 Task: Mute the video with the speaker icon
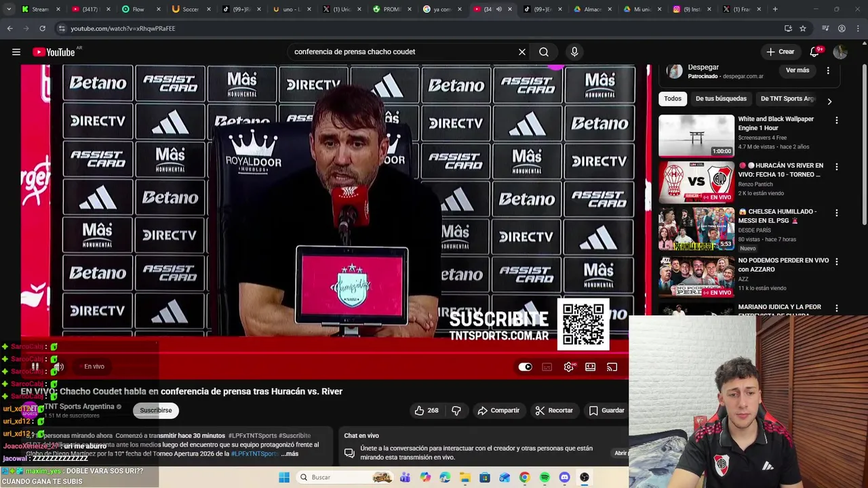point(58,367)
